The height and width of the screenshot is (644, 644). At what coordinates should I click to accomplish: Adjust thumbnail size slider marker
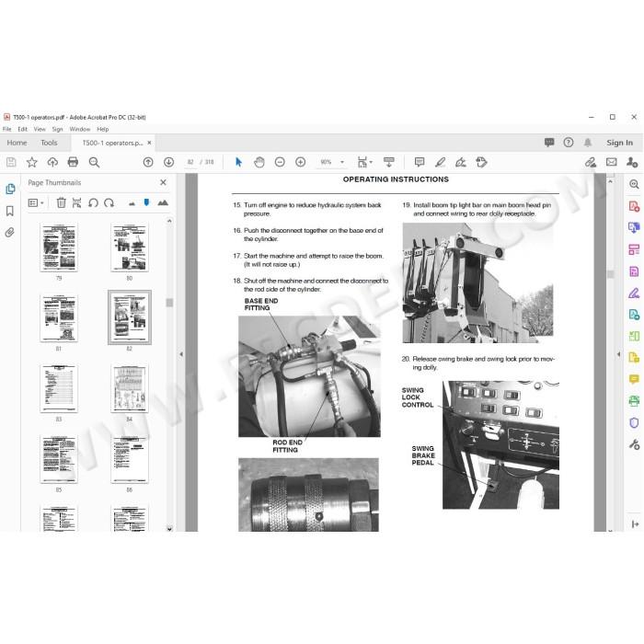click(146, 202)
